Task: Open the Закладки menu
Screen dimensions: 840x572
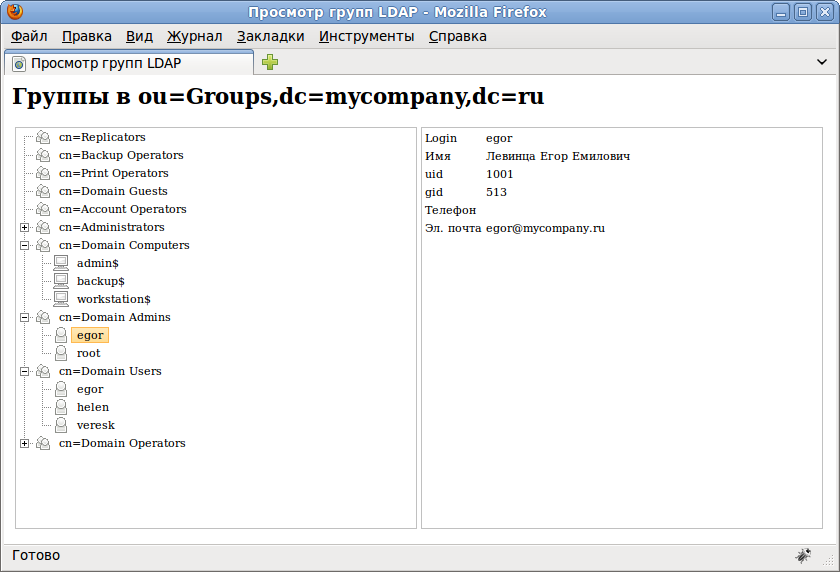Action: coord(270,36)
